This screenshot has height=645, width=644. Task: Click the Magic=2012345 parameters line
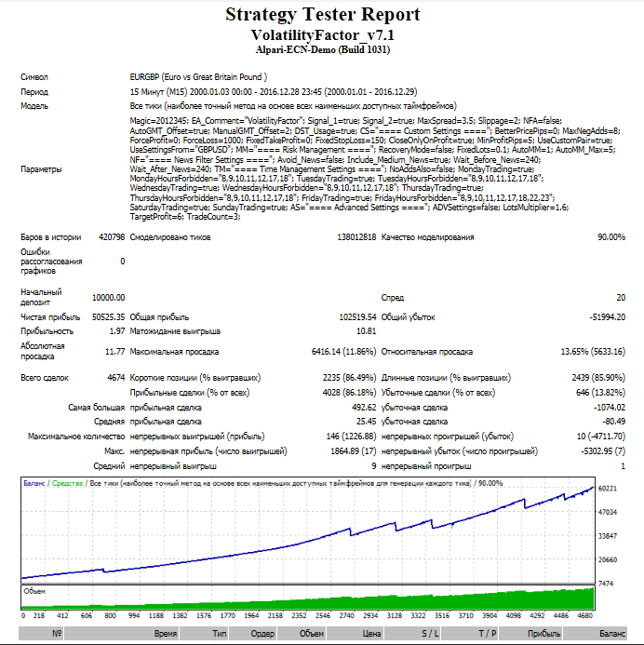coord(346,121)
